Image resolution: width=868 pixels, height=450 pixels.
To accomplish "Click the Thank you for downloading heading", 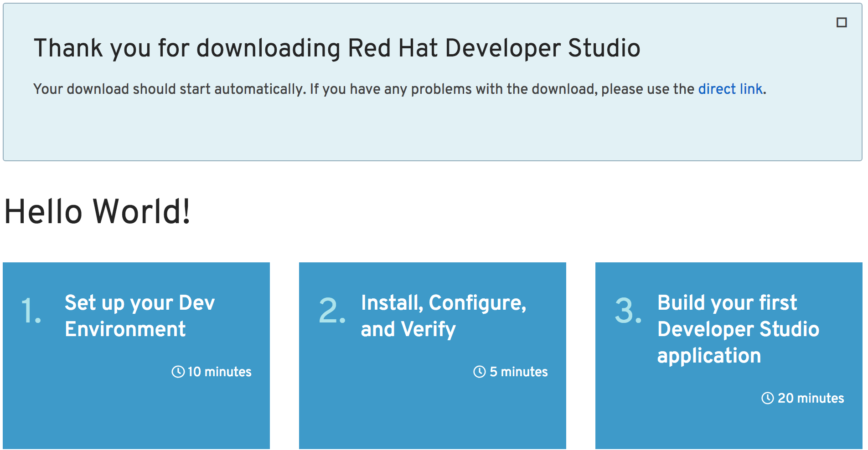I will pos(337,48).
